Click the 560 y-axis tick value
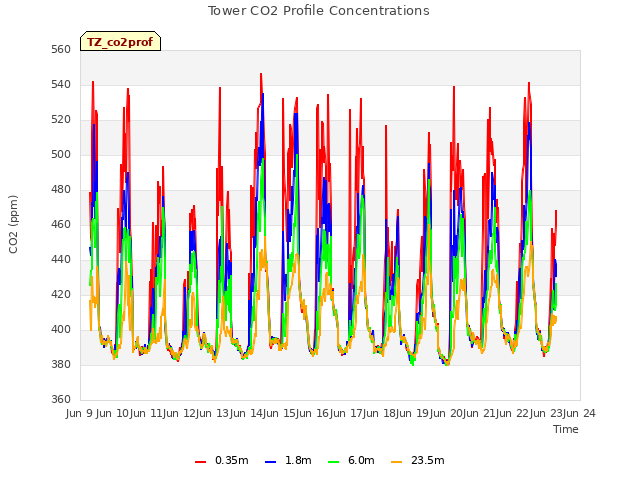Image resolution: width=640 pixels, height=480 pixels. (x=61, y=50)
